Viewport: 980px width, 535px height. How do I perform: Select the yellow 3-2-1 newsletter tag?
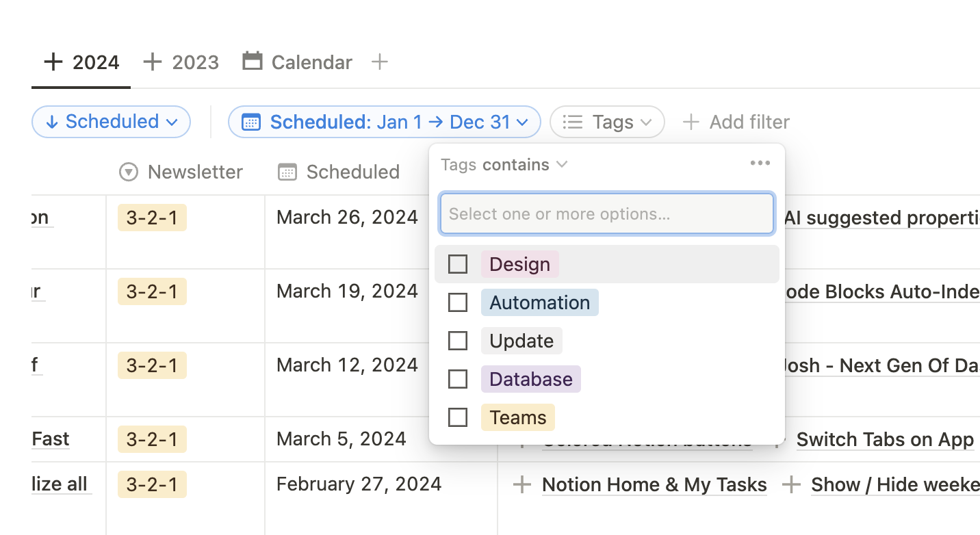[152, 217]
